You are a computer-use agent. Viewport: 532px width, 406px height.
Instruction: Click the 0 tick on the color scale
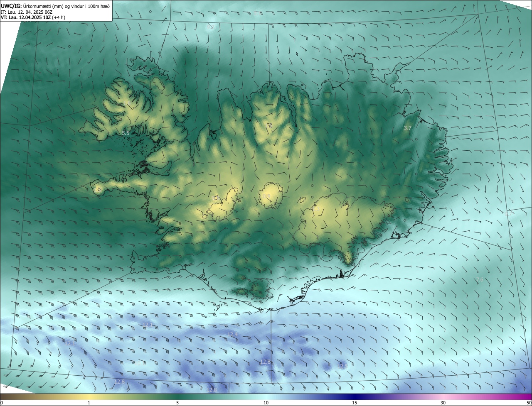click(x=2, y=403)
